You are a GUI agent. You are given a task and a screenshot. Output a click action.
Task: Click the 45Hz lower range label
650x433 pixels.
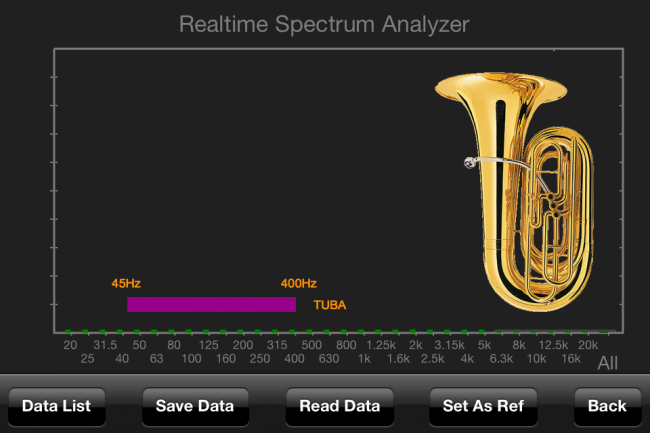point(126,283)
